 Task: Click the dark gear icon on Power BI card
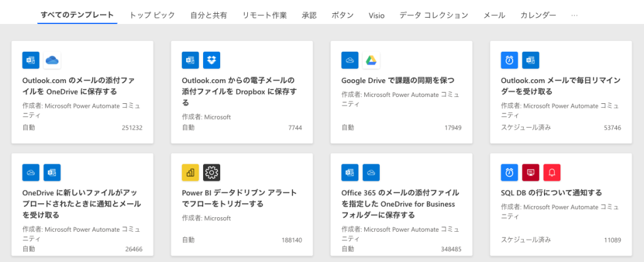point(211,173)
